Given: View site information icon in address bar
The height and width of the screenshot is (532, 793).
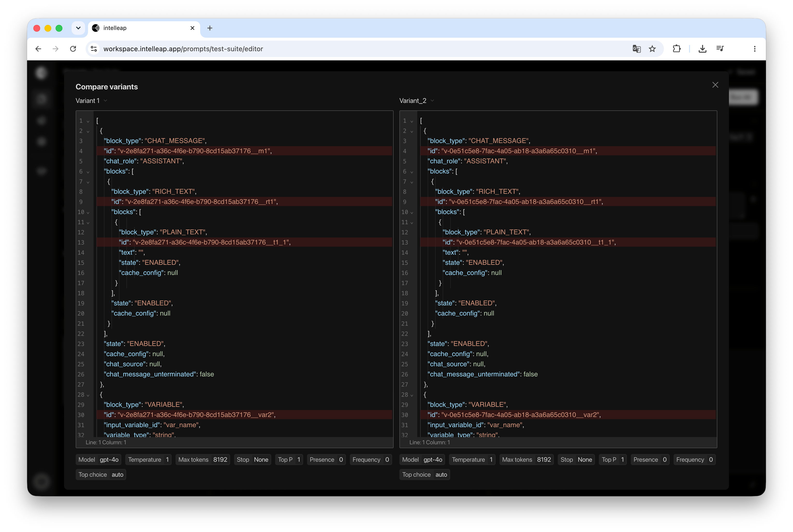Looking at the screenshot, I should [94, 49].
